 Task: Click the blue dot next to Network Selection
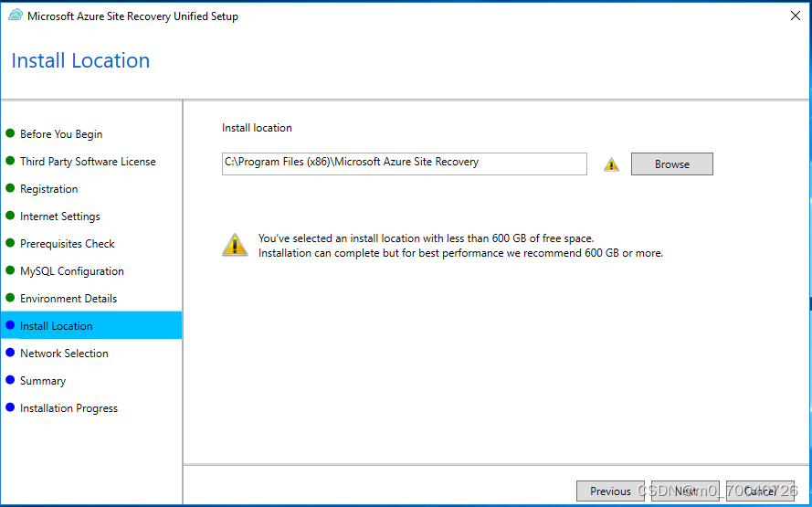(10, 354)
